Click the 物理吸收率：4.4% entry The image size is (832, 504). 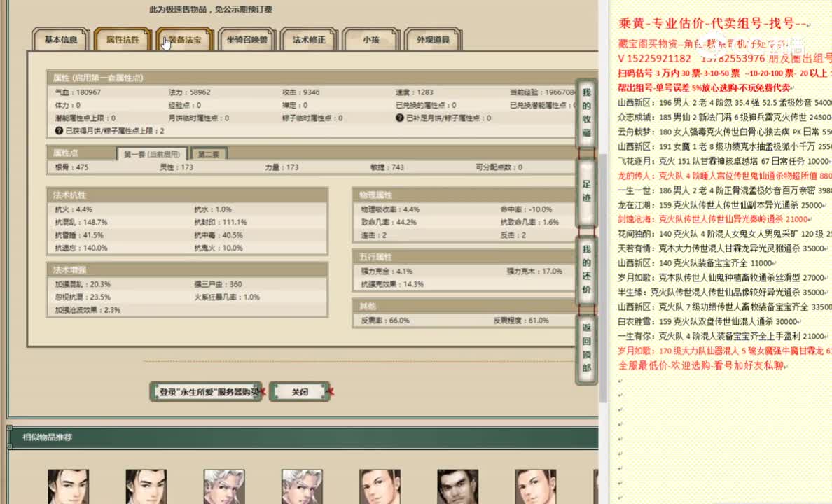[x=390, y=209]
